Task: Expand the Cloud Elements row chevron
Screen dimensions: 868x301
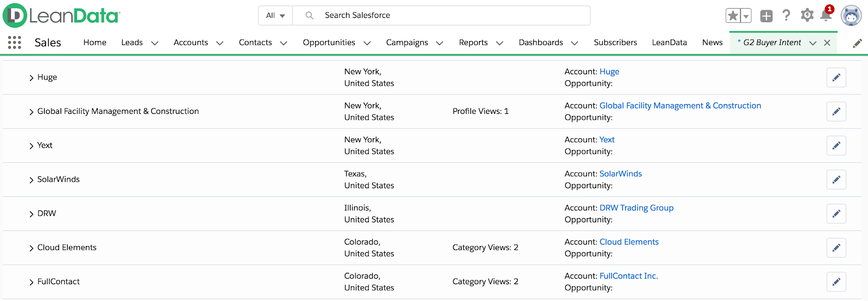Action: point(31,248)
